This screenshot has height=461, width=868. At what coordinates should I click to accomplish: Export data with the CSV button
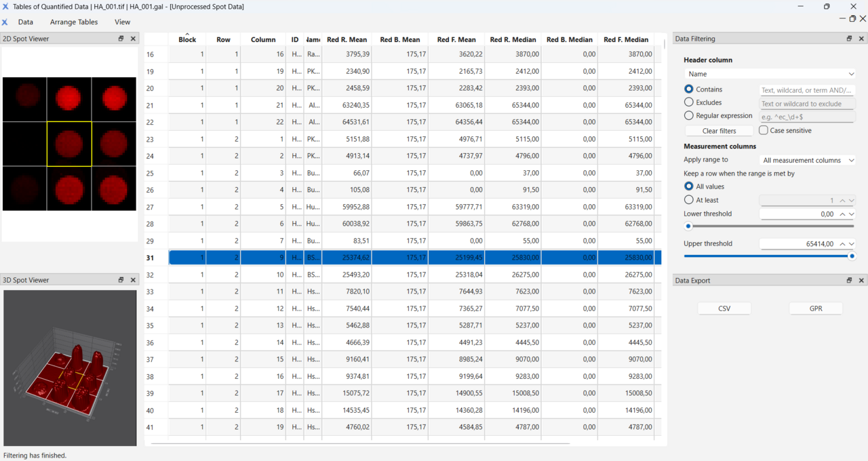tap(724, 308)
